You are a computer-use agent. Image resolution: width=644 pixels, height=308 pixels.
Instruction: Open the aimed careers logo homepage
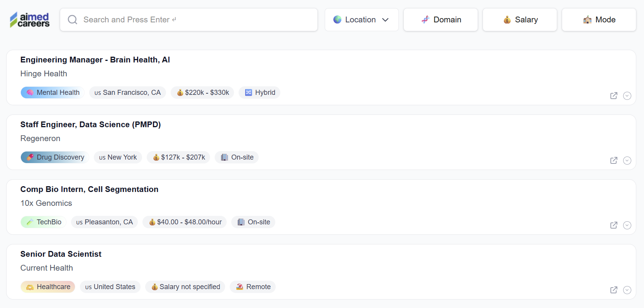(x=30, y=20)
